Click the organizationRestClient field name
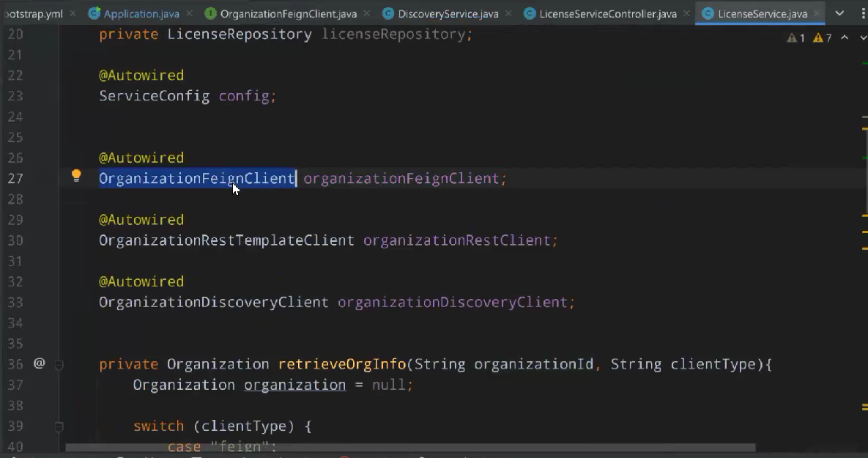The height and width of the screenshot is (458, 868). coord(456,240)
